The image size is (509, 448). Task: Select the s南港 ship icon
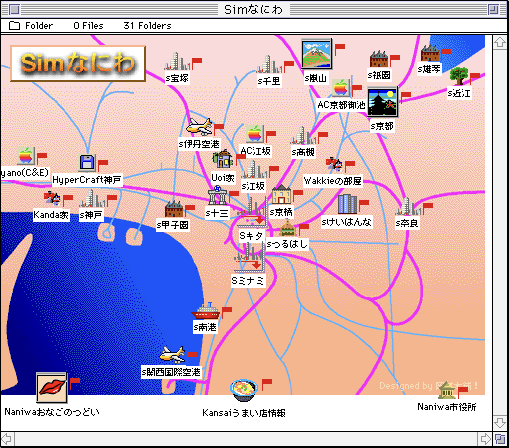coord(206,311)
